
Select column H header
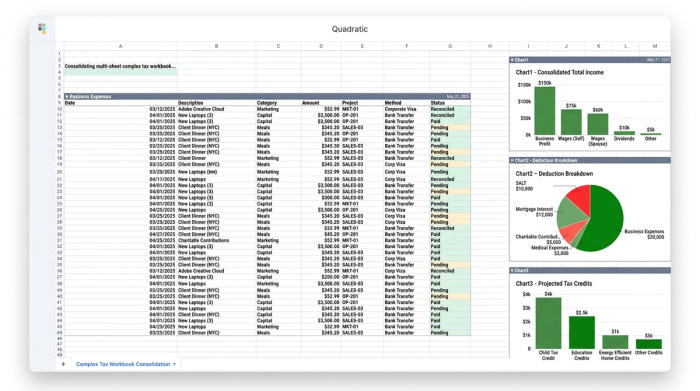pos(490,46)
